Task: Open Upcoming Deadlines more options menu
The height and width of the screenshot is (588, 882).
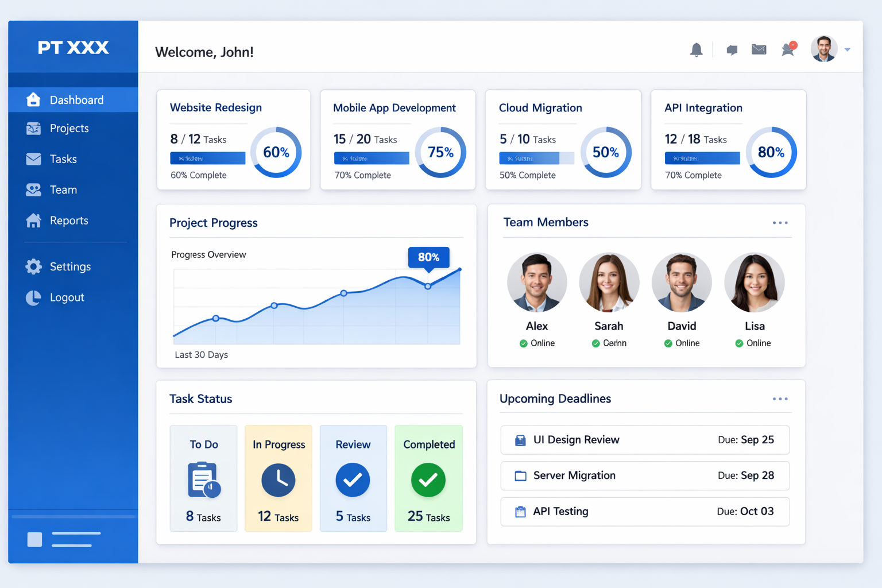Action: (780, 399)
